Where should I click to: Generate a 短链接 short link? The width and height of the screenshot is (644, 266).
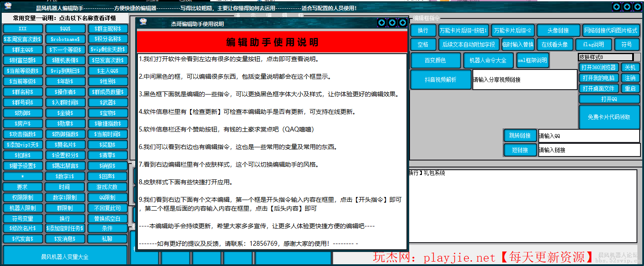[520, 150]
